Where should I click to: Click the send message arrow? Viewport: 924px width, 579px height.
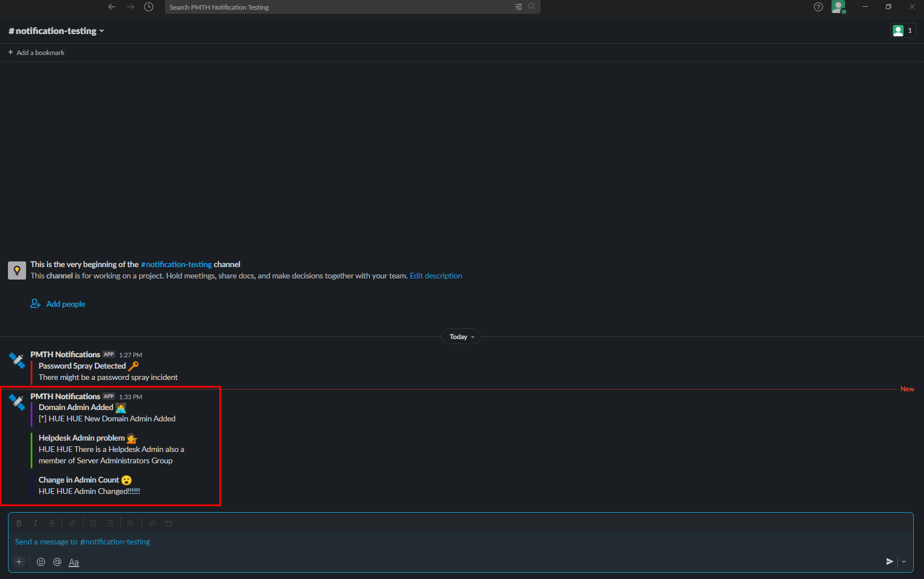point(889,561)
